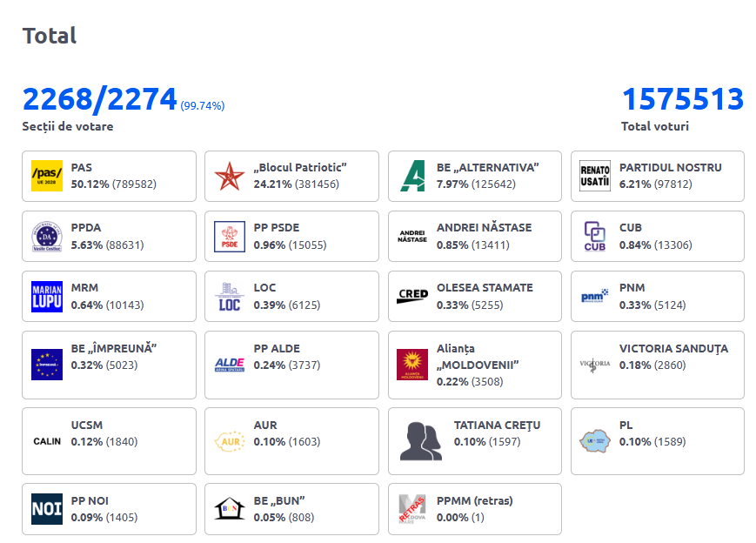Click result 5.63% (88631)
The height and width of the screenshot is (543, 756).
coord(108,245)
